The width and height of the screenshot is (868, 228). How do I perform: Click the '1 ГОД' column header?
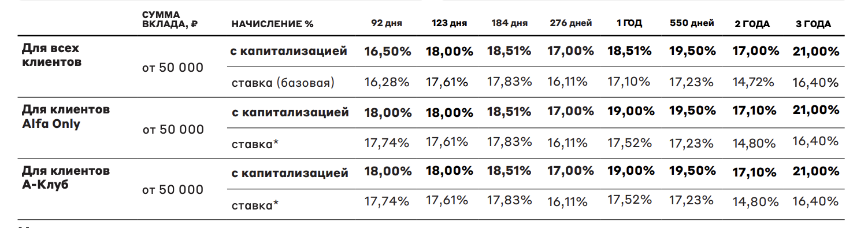[629, 24]
